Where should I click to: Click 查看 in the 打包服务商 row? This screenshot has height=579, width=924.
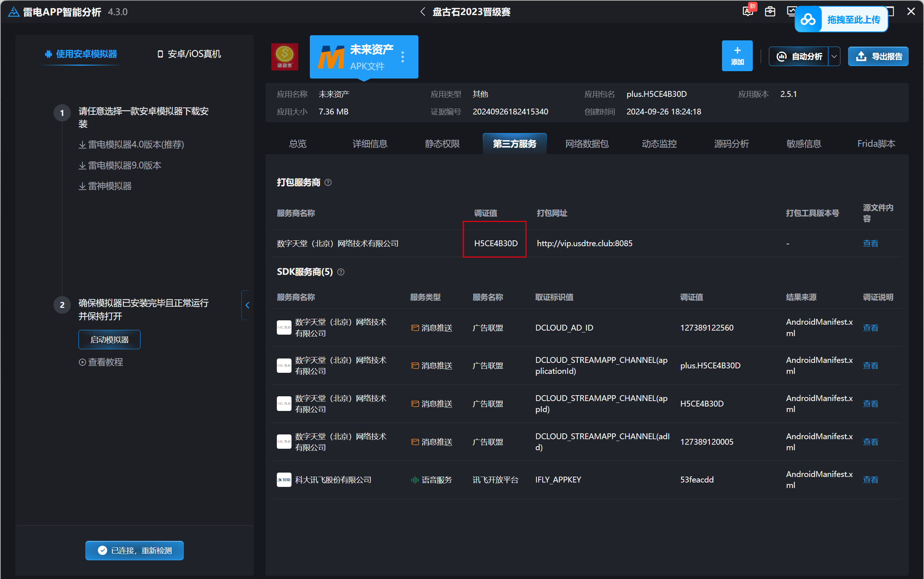870,244
